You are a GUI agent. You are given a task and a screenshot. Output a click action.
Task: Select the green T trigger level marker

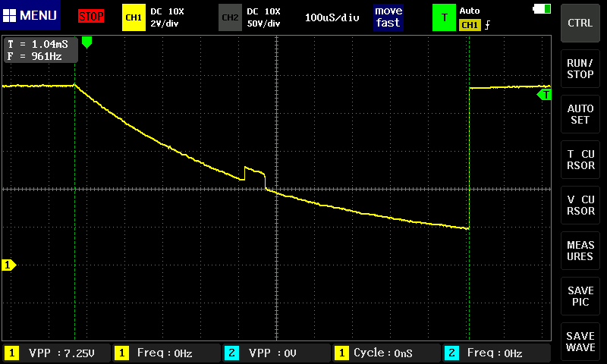coord(544,95)
